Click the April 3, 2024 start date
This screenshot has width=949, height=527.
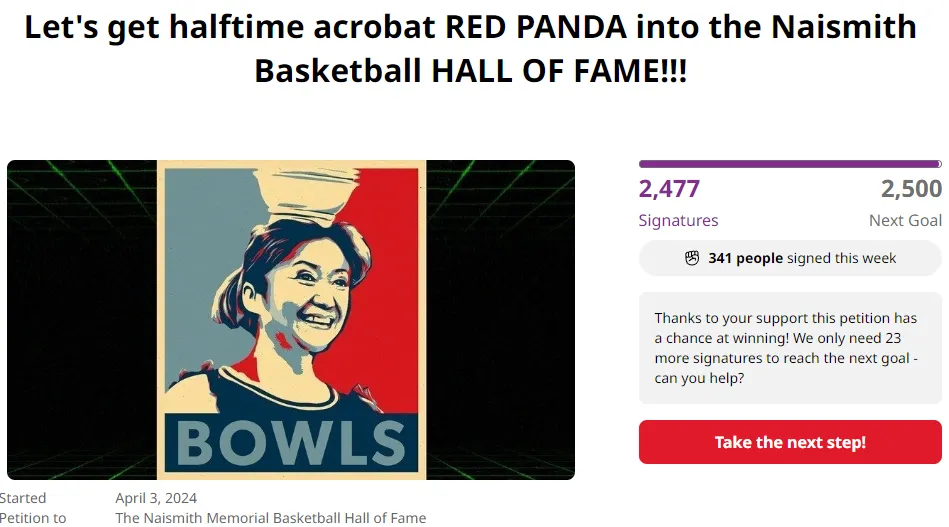point(156,498)
